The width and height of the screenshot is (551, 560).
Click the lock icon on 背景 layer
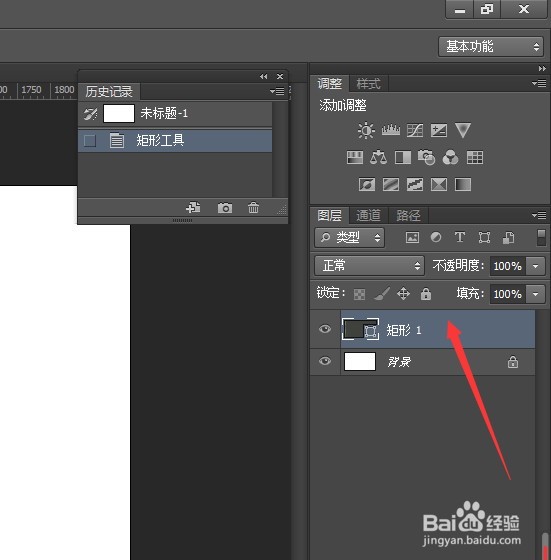coord(513,361)
